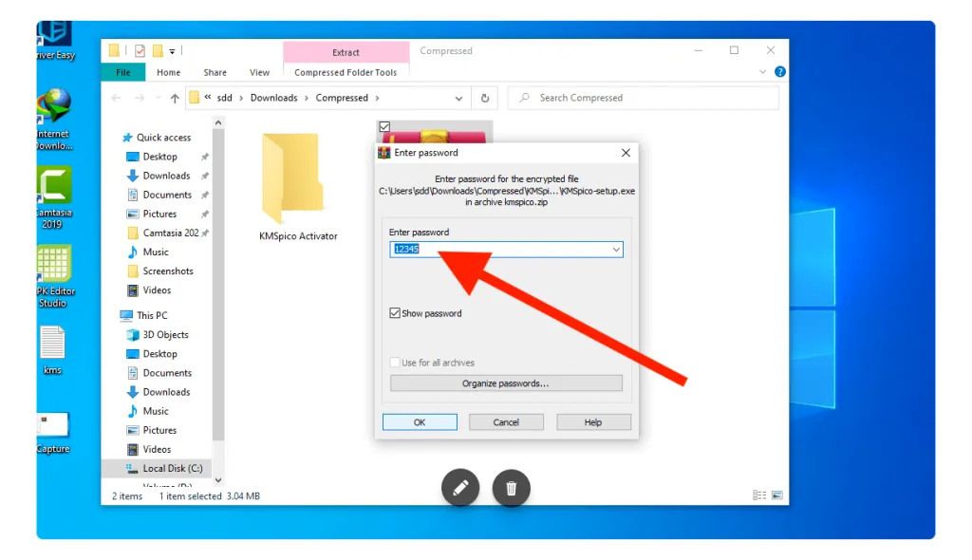This screenshot has height=560, width=972.
Task: Open Explorer help question mark icon
Action: (x=780, y=72)
